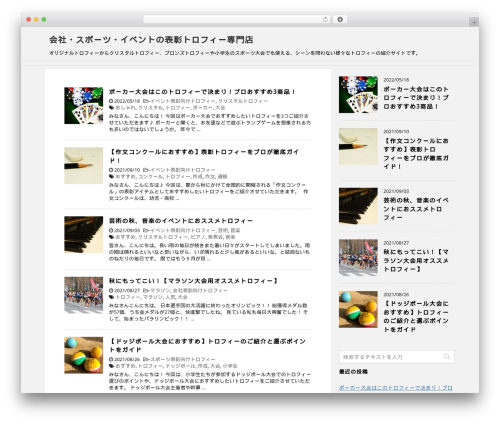Open sidebar thumbnail of poker chips
The width and height of the screenshot is (500, 423).
[x=358, y=94]
